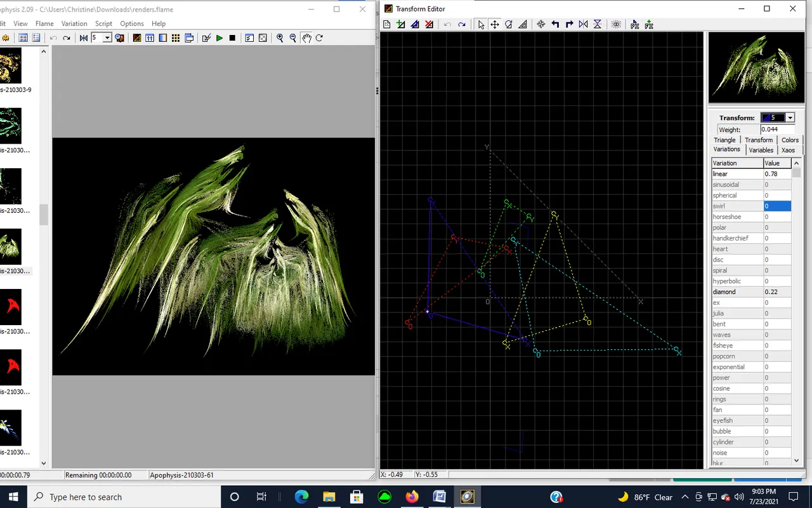Viewport: 812px width, 508px height.
Task: Open the Variation menu
Action: [x=74, y=23]
